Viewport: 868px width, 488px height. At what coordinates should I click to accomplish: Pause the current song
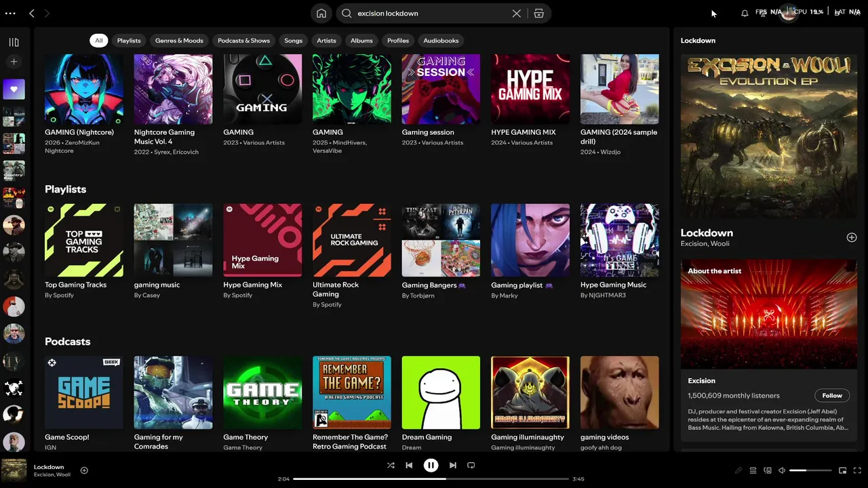[431, 466]
